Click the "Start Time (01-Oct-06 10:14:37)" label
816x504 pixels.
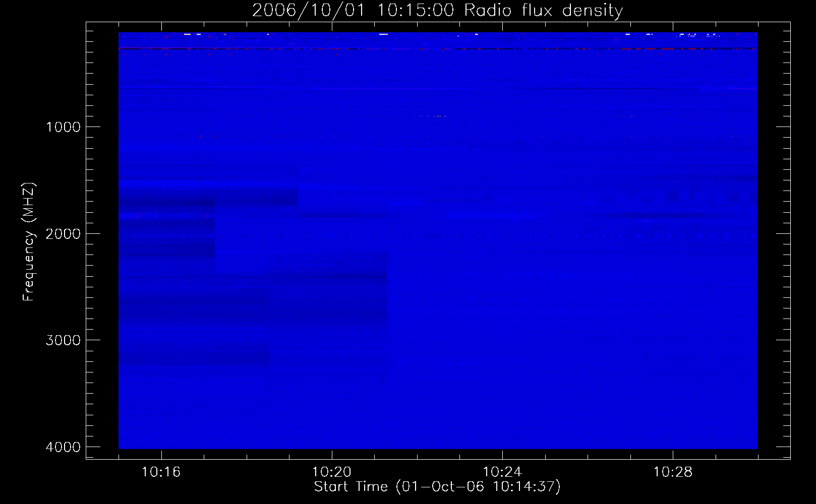tap(437, 487)
